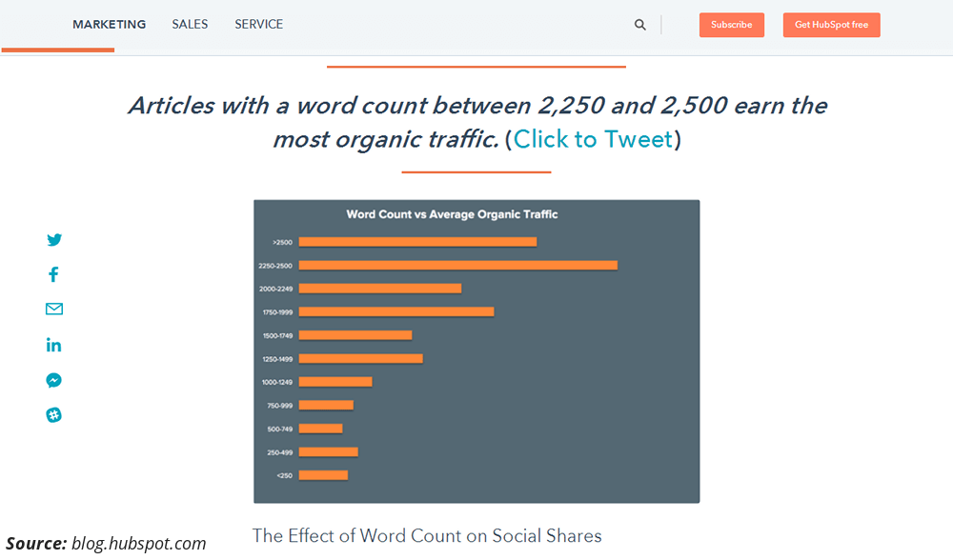
Task: Visit the blog.hubspot.com source link
Action: click(x=138, y=543)
